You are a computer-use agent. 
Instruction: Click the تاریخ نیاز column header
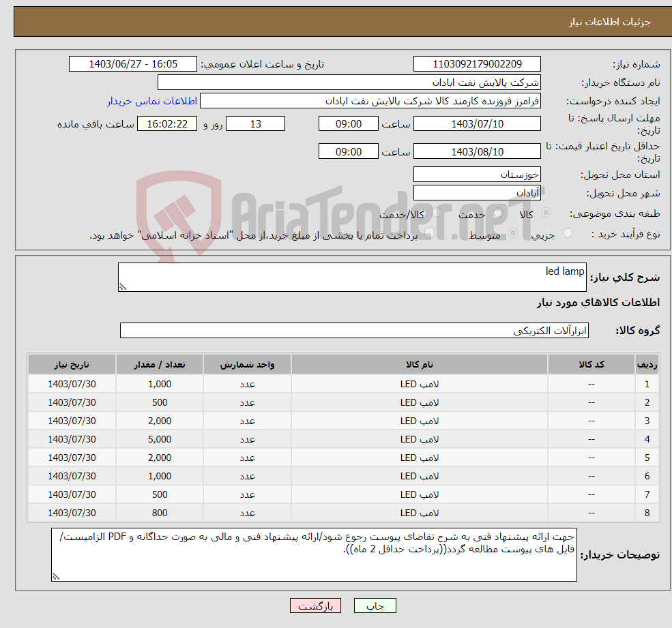tap(72, 365)
